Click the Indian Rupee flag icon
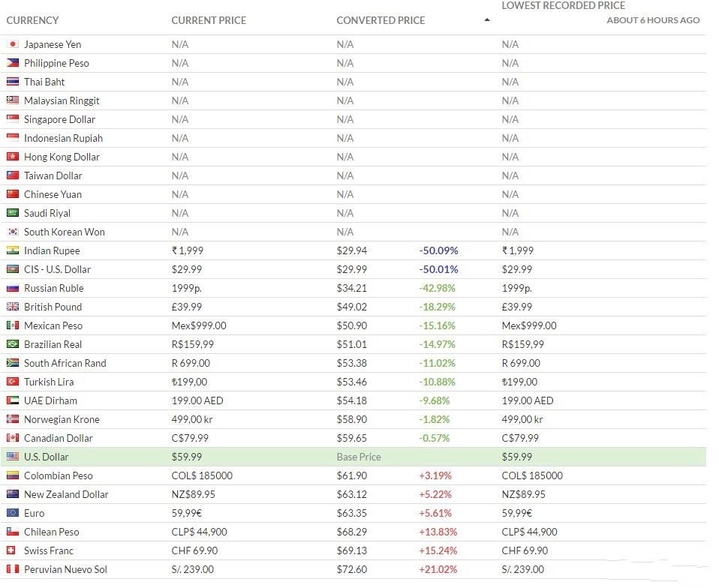This screenshot has width=719, height=588. click(12, 250)
